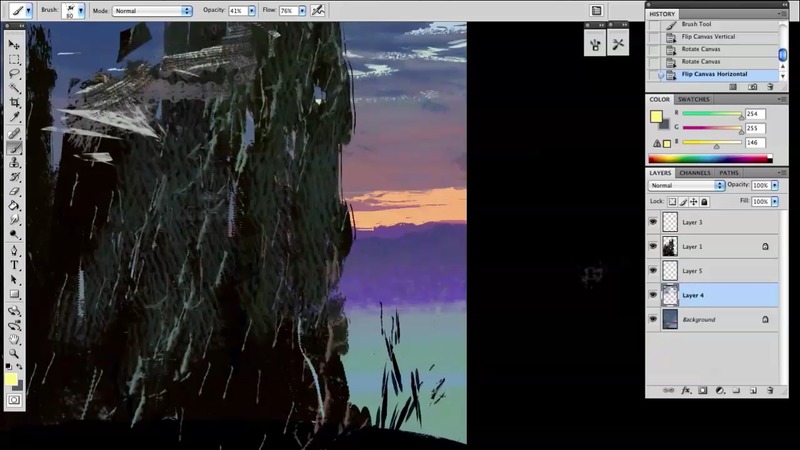Viewport: 800px width, 450px height.
Task: Switch to the Swatches tab
Action: tap(693, 99)
